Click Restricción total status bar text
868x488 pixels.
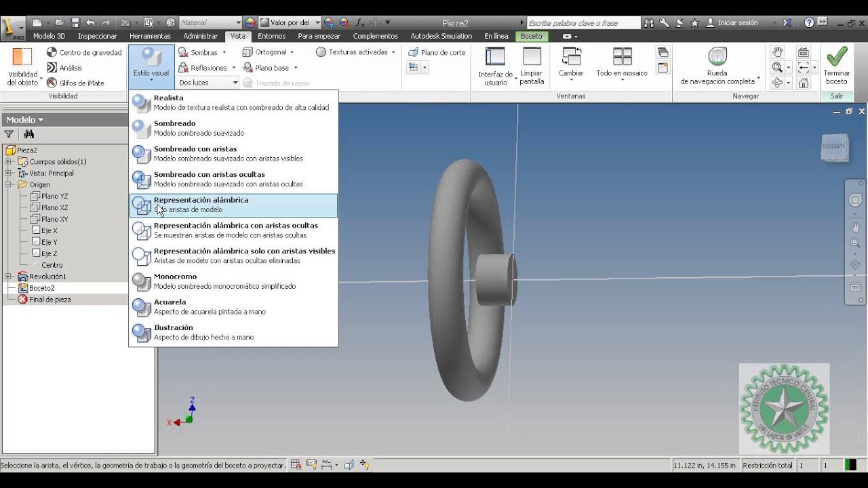(x=768, y=466)
